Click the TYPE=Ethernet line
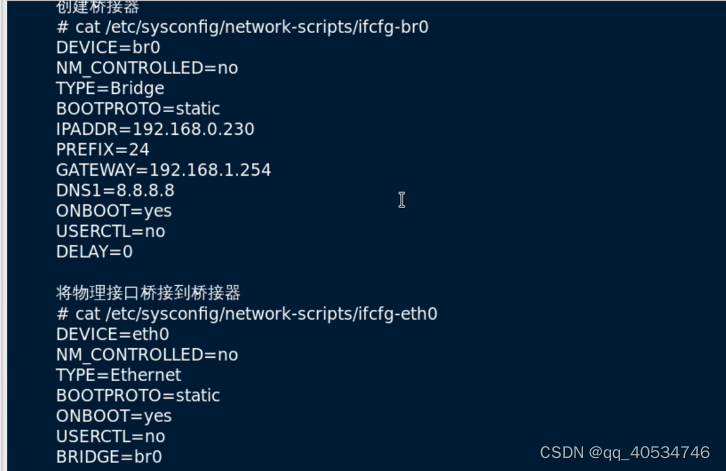 point(119,375)
